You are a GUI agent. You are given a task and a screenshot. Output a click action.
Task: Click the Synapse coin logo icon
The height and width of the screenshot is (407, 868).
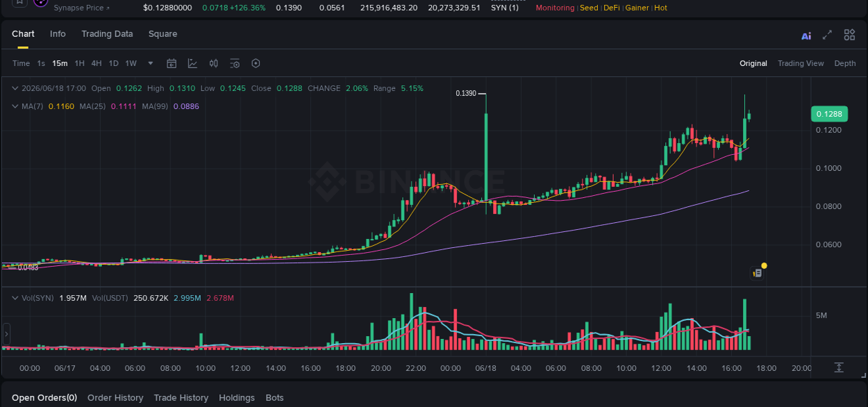[41, 3]
